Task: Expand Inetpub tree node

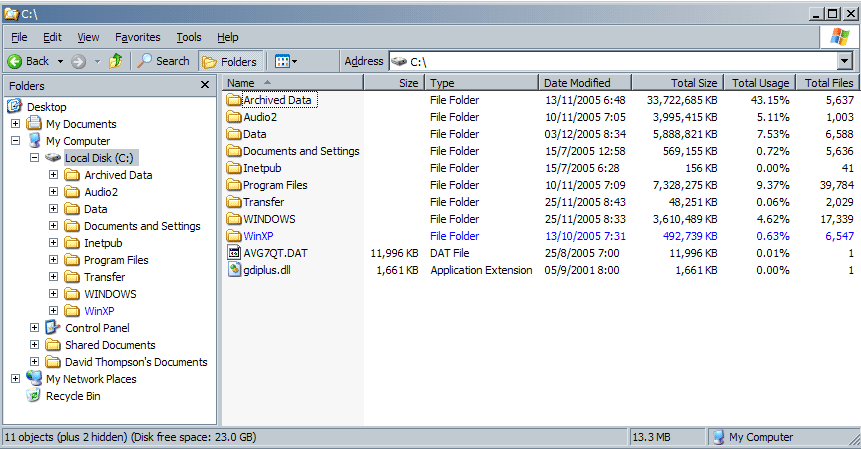Action: [53, 243]
